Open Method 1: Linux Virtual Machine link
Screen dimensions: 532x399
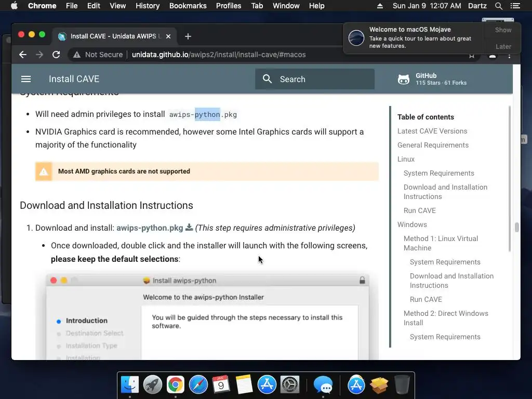[x=441, y=243]
